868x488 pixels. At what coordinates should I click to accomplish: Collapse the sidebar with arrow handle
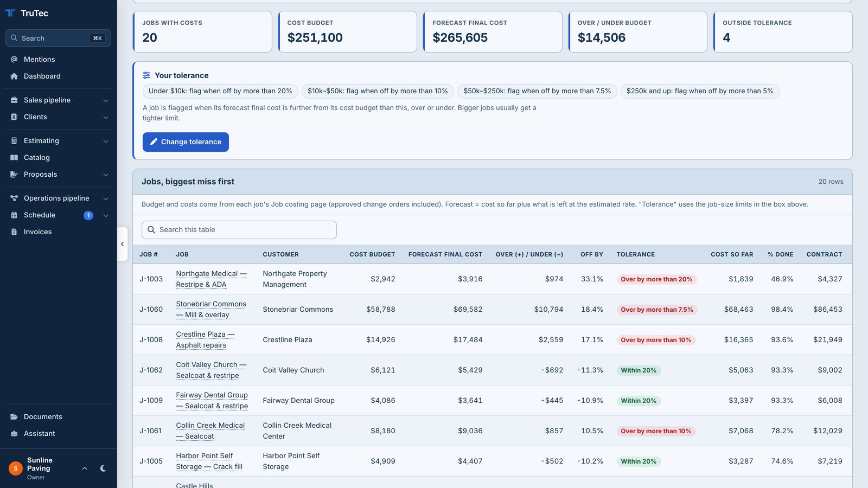(122, 244)
